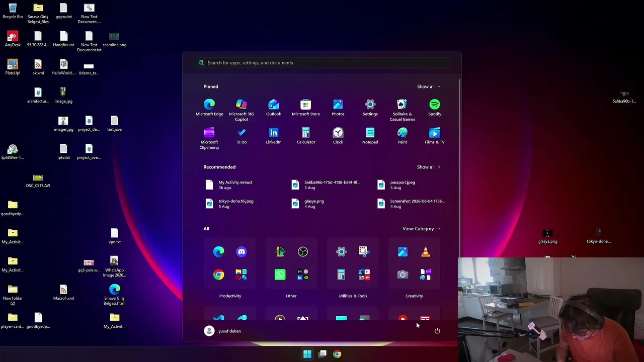Screen dimensions: 644x362
Task: Select vpn.txt on the desktop
Action: click(x=114, y=236)
